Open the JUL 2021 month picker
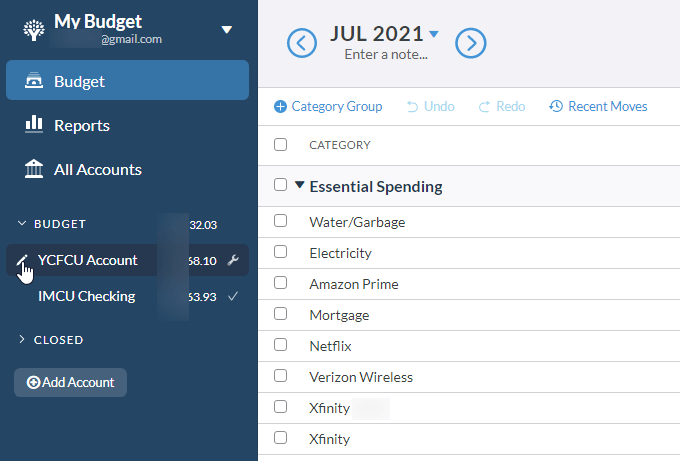This screenshot has width=680, height=461. 384,34
